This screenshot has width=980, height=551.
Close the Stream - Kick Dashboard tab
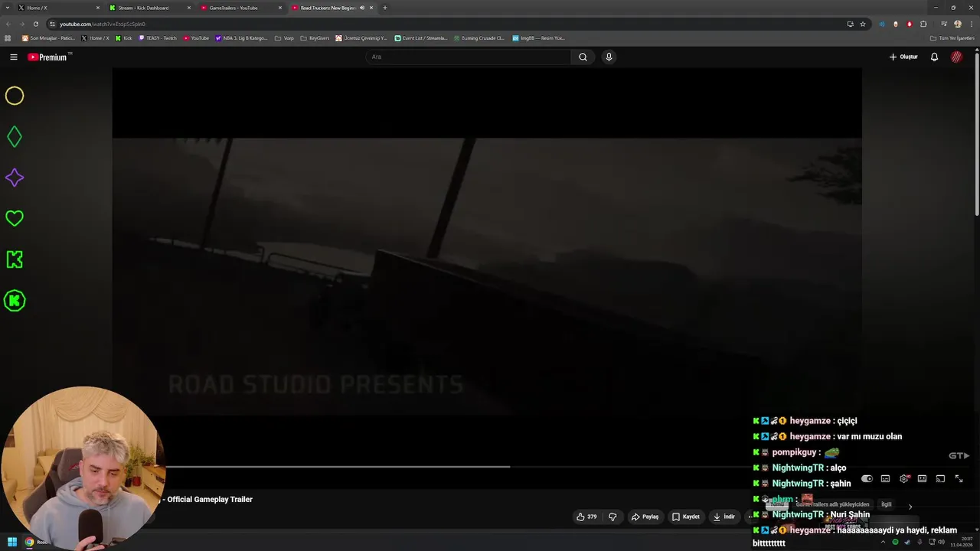(189, 8)
